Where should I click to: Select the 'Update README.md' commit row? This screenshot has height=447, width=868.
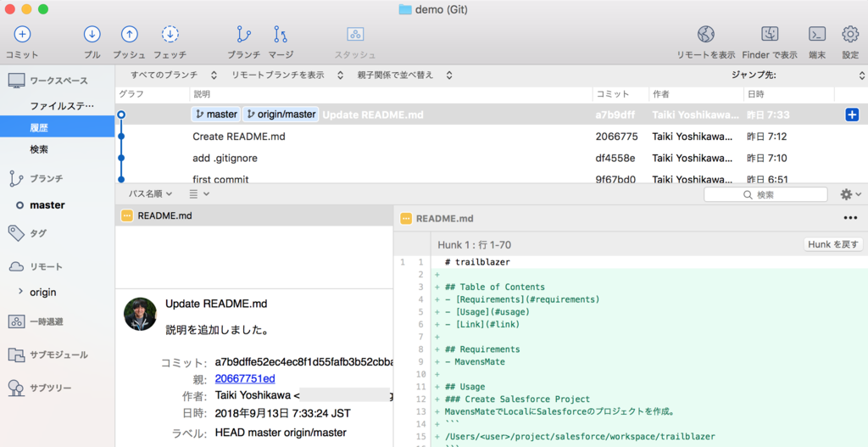(x=491, y=115)
